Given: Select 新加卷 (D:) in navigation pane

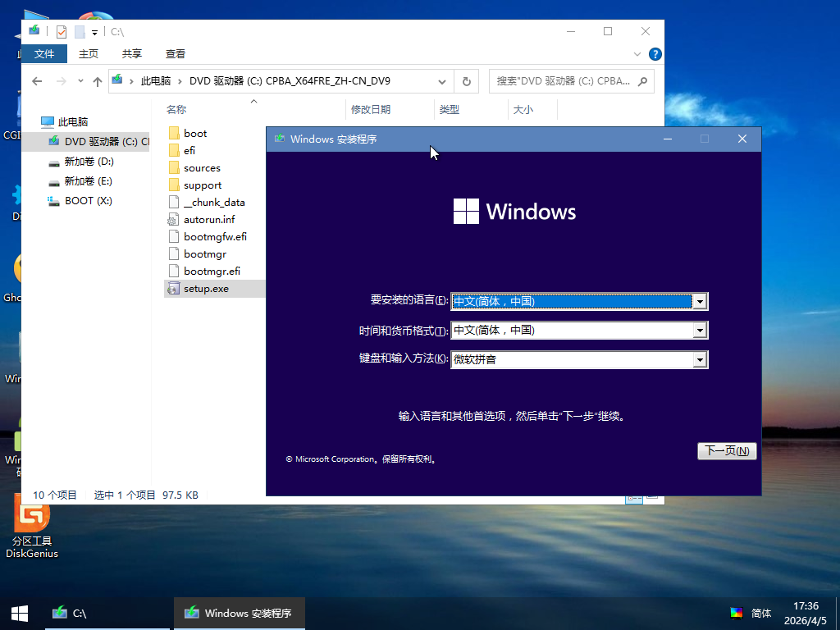Looking at the screenshot, I should tap(89, 162).
